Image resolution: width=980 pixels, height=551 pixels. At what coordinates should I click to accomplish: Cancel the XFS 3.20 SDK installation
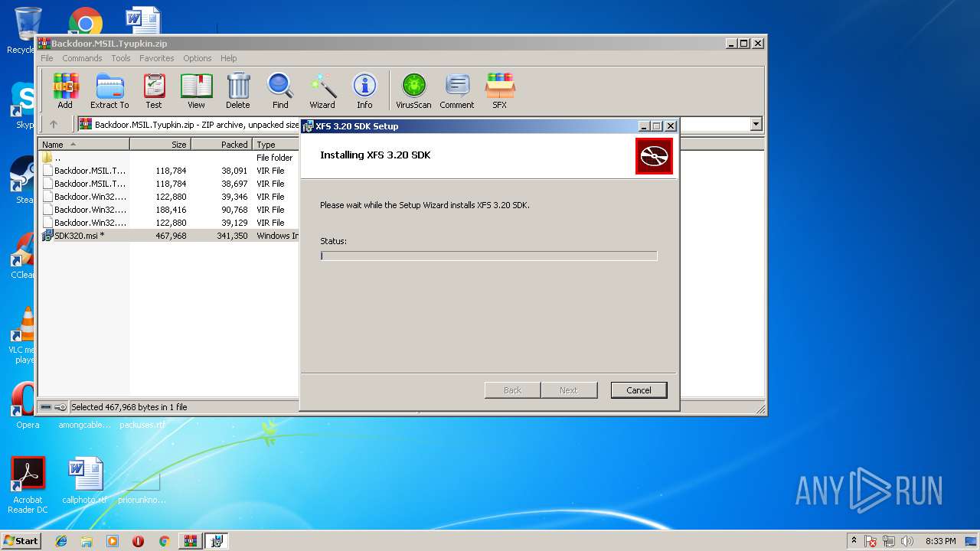click(x=639, y=390)
